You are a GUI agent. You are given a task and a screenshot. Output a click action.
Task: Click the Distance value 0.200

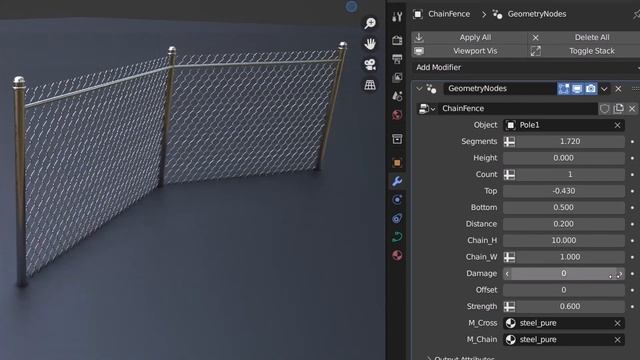(x=564, y=224)
